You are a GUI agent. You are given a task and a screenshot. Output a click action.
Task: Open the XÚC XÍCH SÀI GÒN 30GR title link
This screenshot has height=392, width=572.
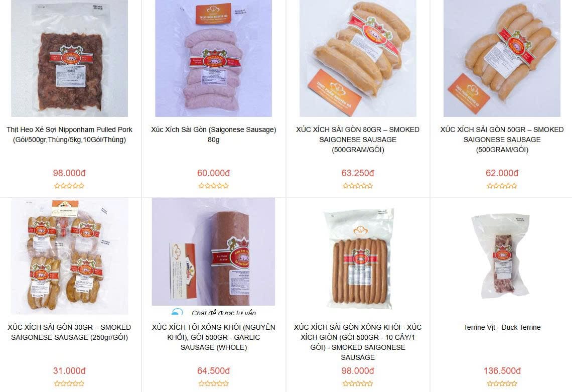click(x=69, y=332)
